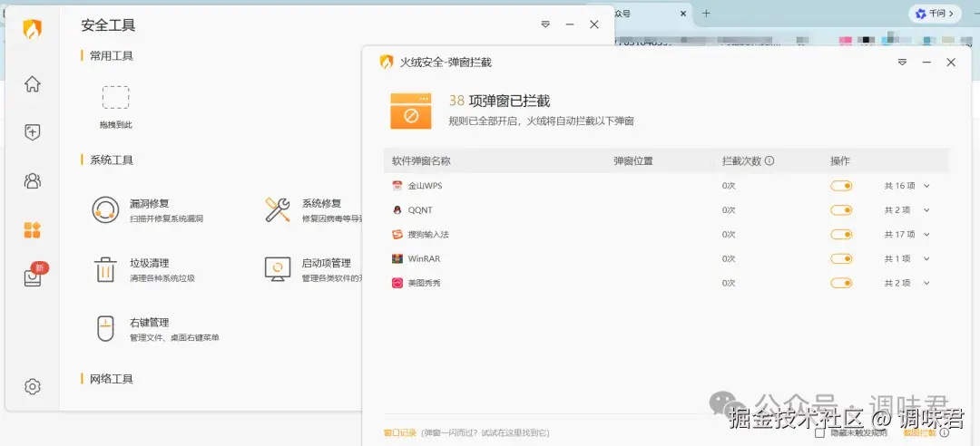Open a new browser tab with plus
This screenshot has width=980, height=446.
pyautogui.click(x=706, y=13)
